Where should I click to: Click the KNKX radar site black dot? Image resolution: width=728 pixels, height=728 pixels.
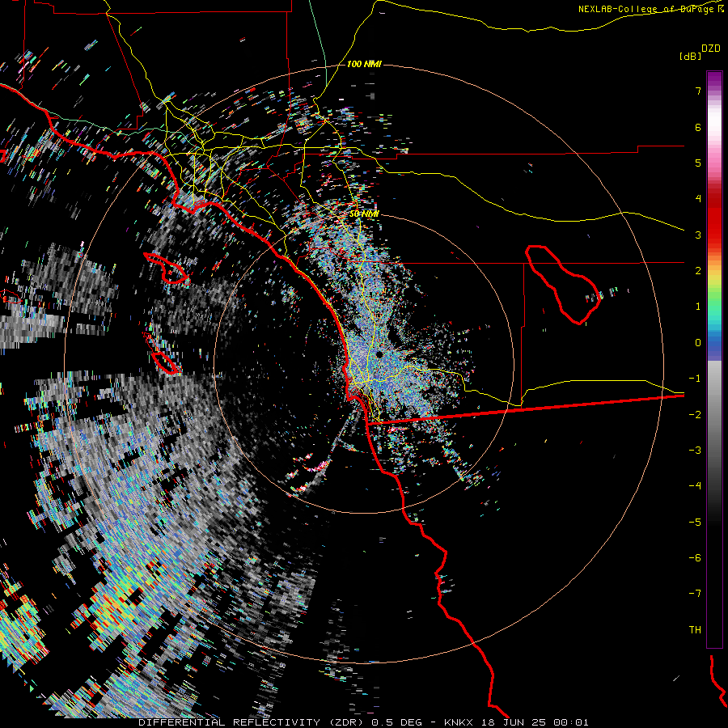[379, 355]
